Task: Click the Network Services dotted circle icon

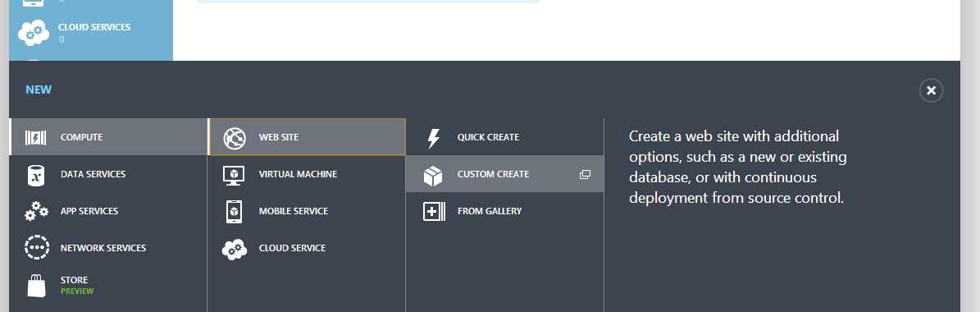Action: tap(36, 248)
